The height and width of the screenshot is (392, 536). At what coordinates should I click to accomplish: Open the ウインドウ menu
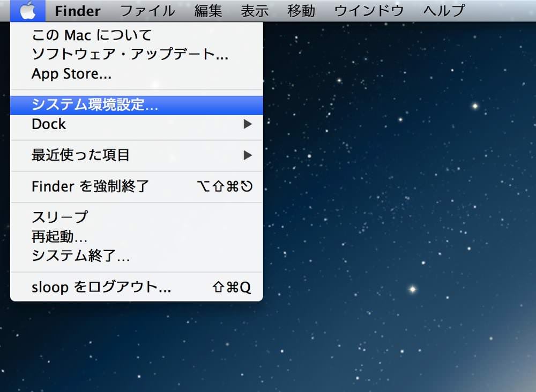369,11
